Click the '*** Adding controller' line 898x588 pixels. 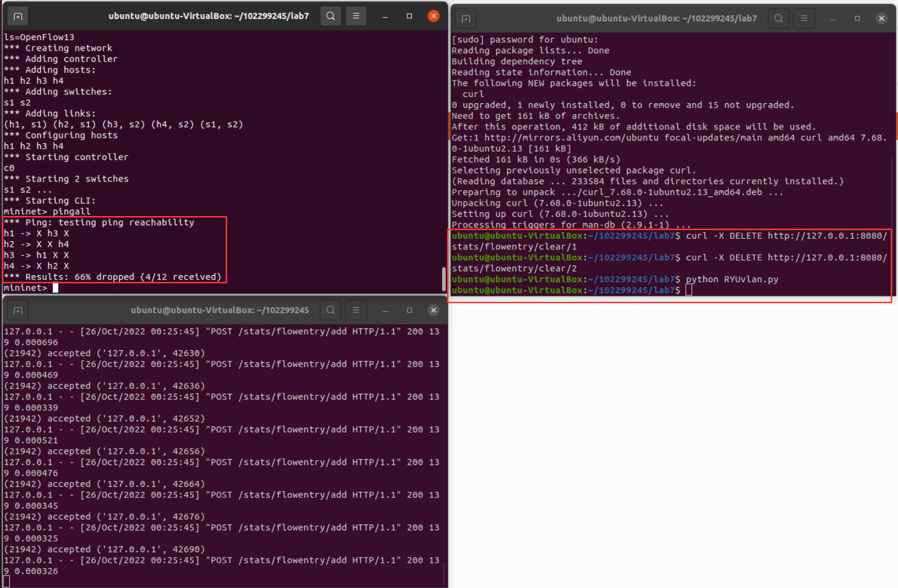[61, 59]
